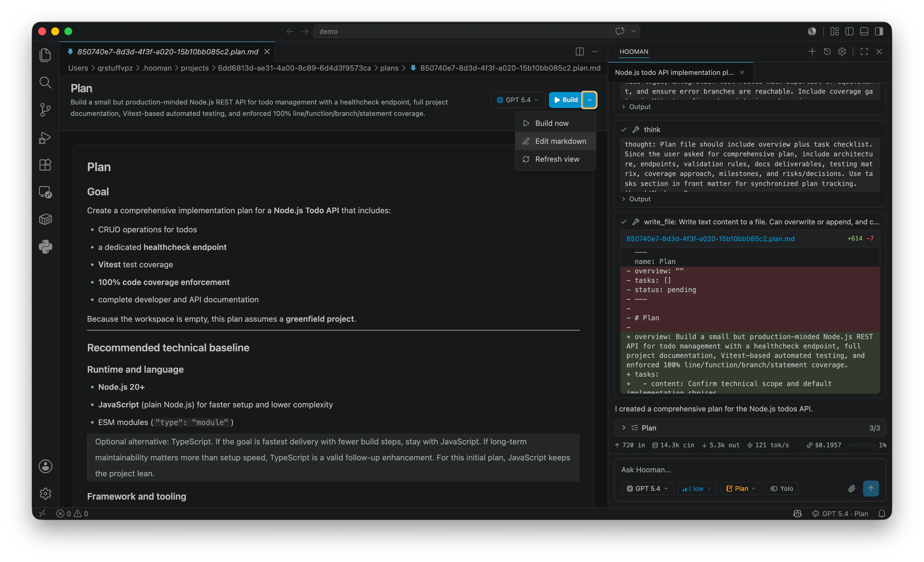Close the Node.js todo API chat tab

(x=742, y=72)
